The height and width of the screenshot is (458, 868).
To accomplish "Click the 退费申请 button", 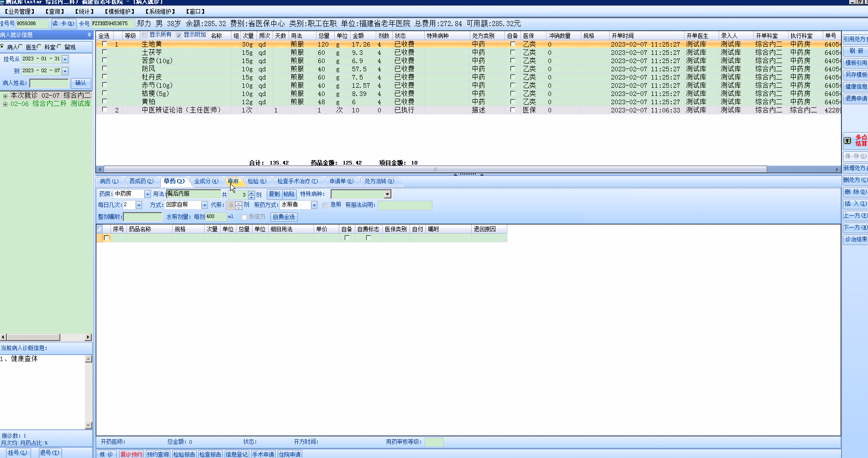I will 856,99.
